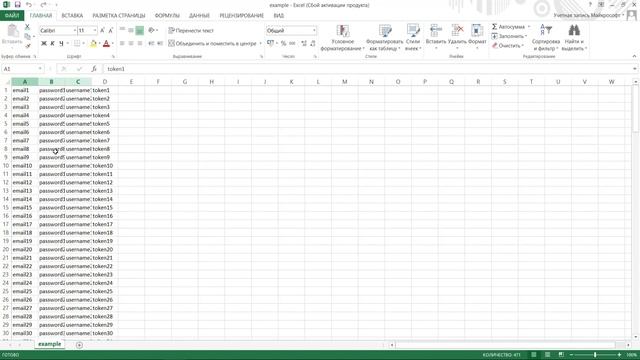Select cell containing token15
This screenshot has height=360, width=640.
pos(105,207)
